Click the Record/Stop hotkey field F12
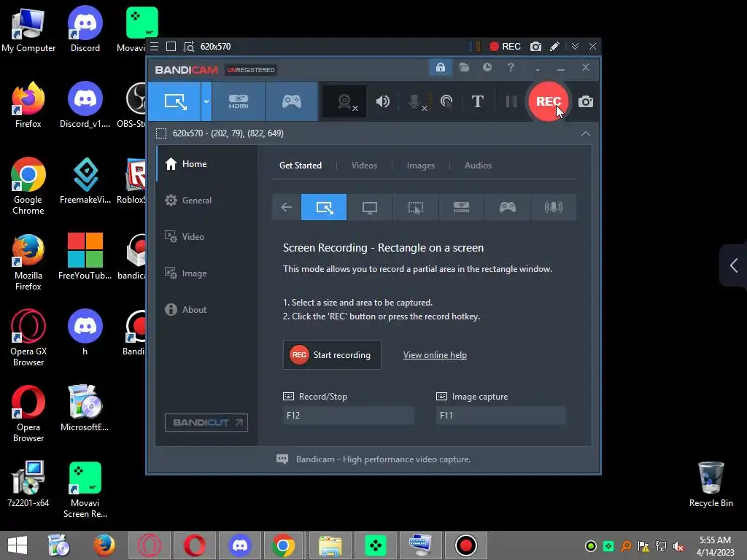 click(348, 415)
